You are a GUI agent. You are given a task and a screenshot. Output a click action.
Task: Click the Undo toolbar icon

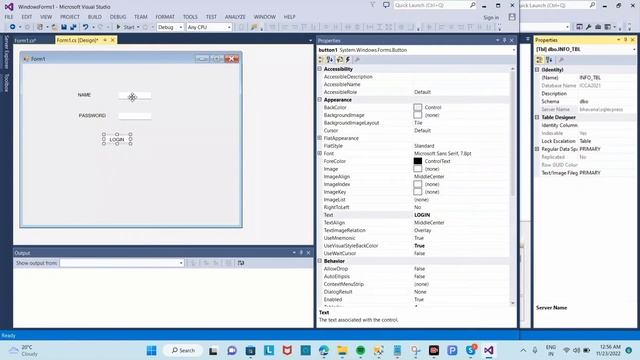click(x=85, y=27)
